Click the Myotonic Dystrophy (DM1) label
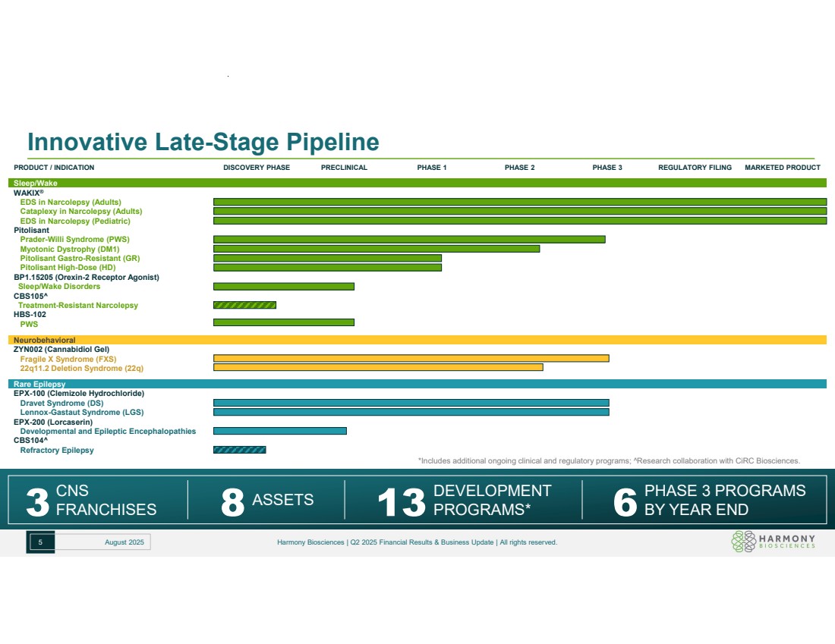This screenshot has height=644, width=835. 70,249
